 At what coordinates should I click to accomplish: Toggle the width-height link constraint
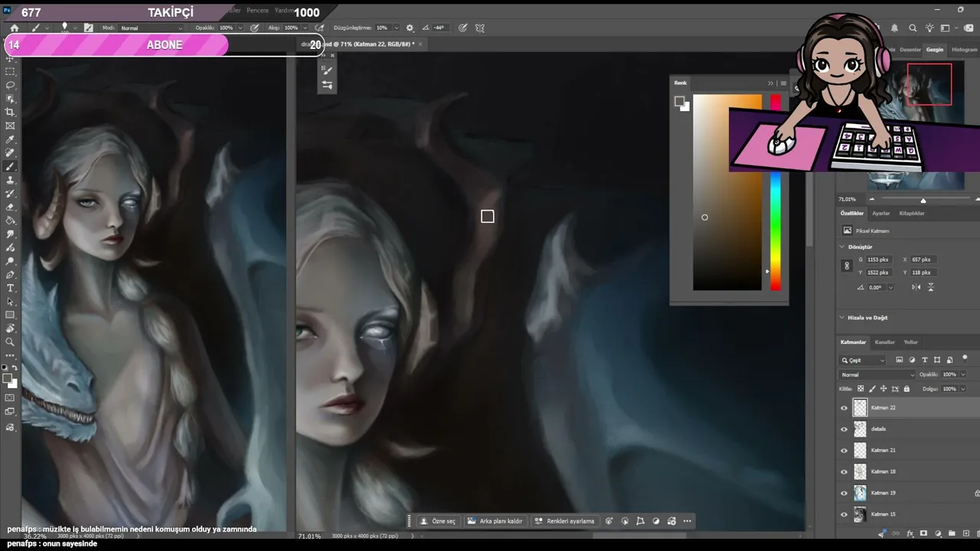click(847, 266)
